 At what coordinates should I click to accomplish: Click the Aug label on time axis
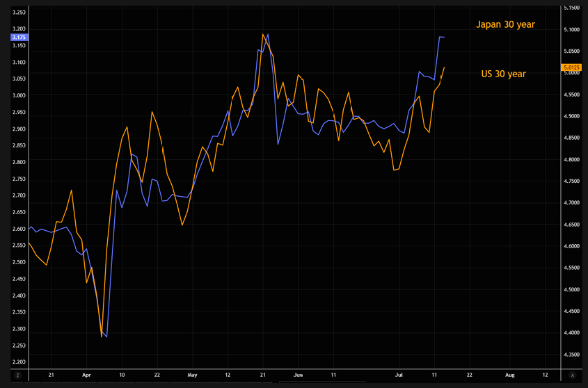509,375
